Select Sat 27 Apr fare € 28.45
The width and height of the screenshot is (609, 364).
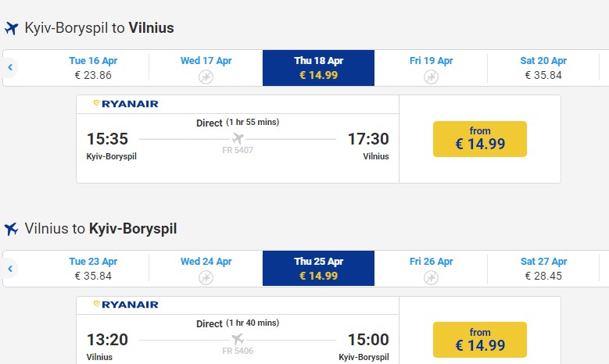pyautogui.click(x=543, y=269)
